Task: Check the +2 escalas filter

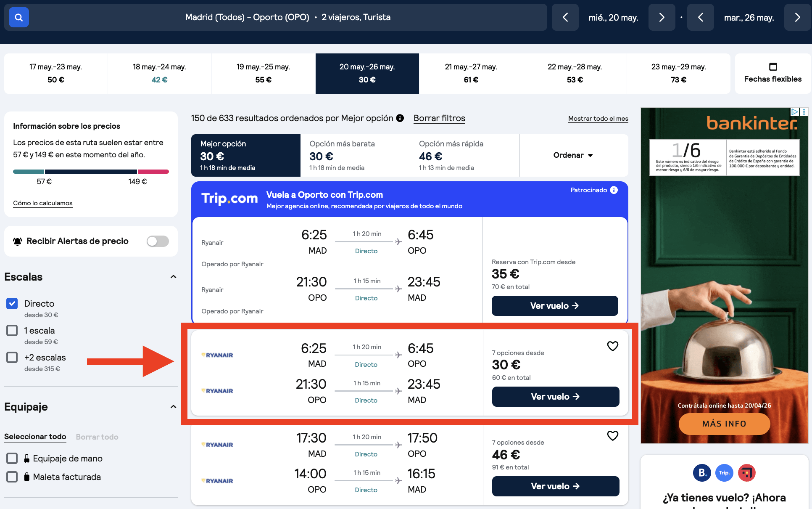Action: [x=12, y=357]
